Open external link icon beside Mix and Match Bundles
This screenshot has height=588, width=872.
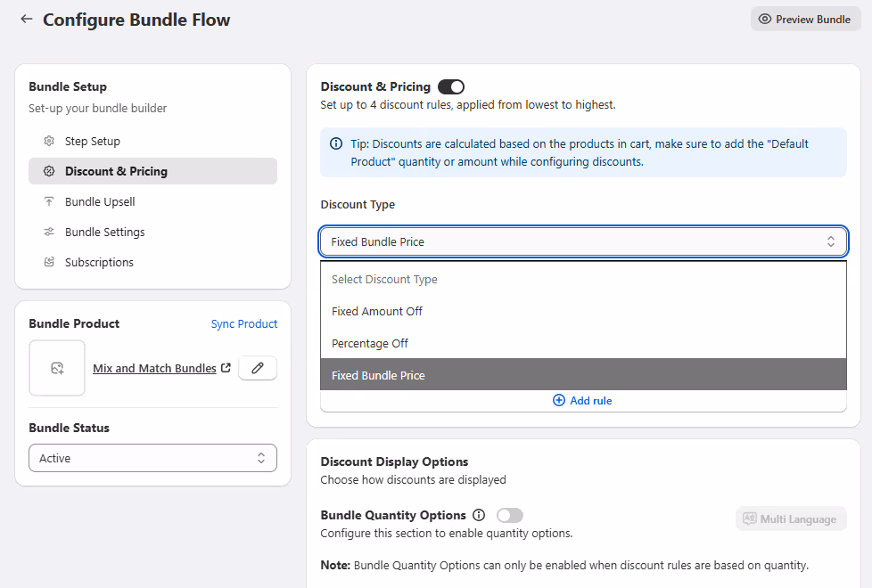[x=226, y=368]
